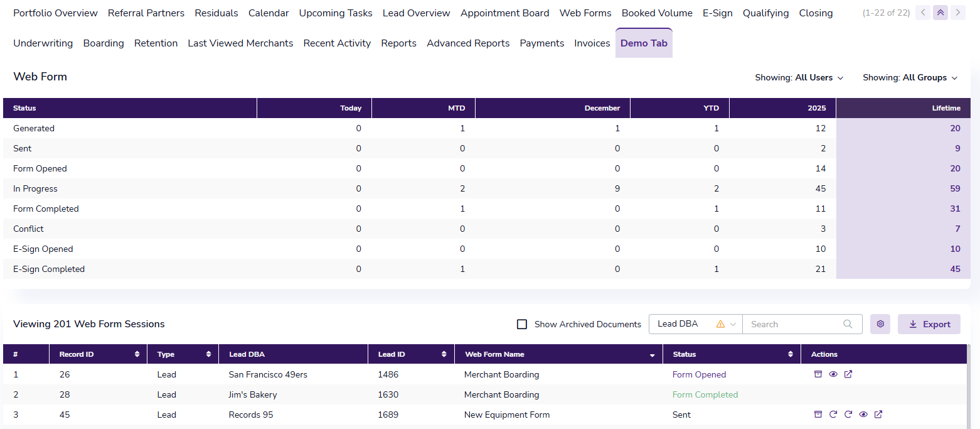
Task: Click the search magnifier icon
Action: click(x=848, y=324)
